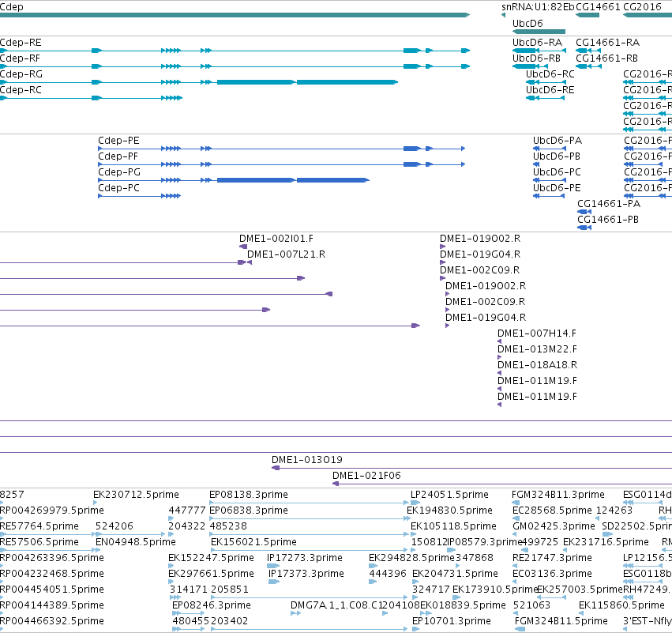Open the FGM324B11.5prime EST
Image resolution: width=672 pixels, height=633 pixels.
point(561,621)
